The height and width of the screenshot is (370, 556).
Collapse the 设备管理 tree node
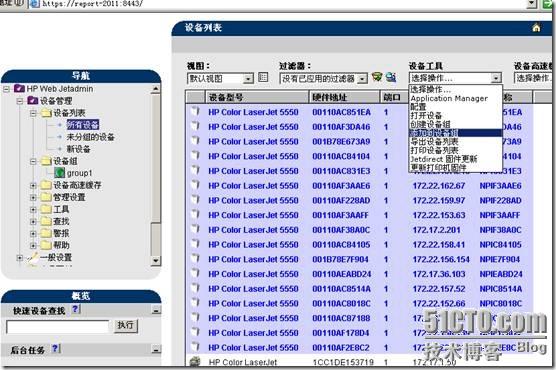pyautogui.click(x=20, y=101)
